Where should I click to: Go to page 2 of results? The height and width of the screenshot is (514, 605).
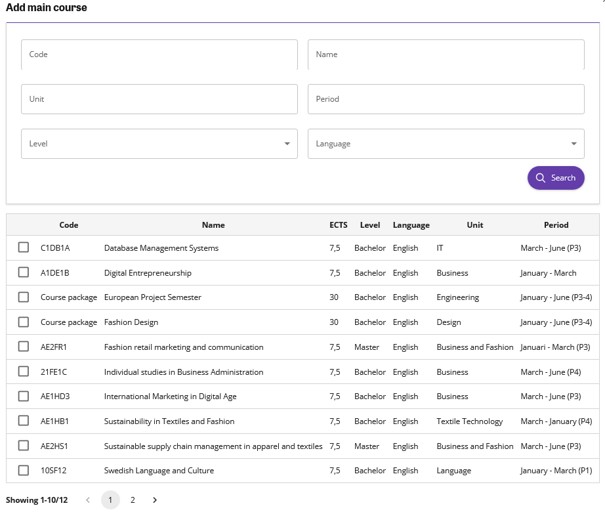pos(133,500)
